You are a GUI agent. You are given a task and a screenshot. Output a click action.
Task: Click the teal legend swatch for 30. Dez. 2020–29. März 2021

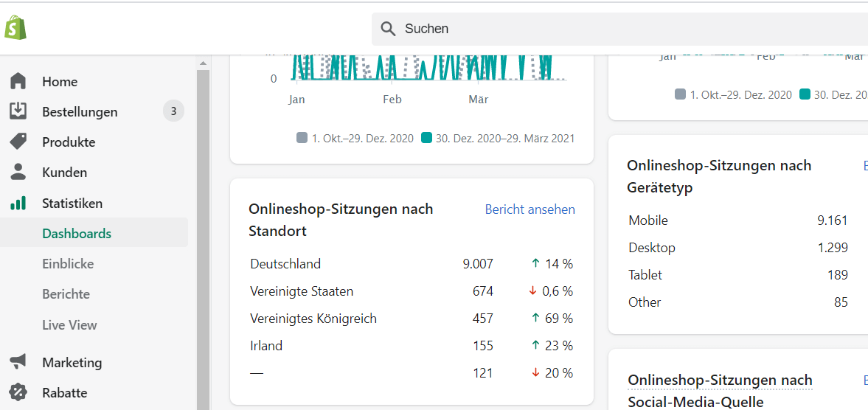coord(426,138)
